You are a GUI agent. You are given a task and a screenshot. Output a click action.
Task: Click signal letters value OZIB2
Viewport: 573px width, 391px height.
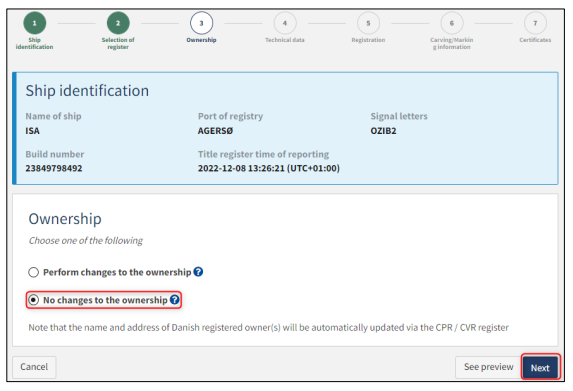pos(383,131)
